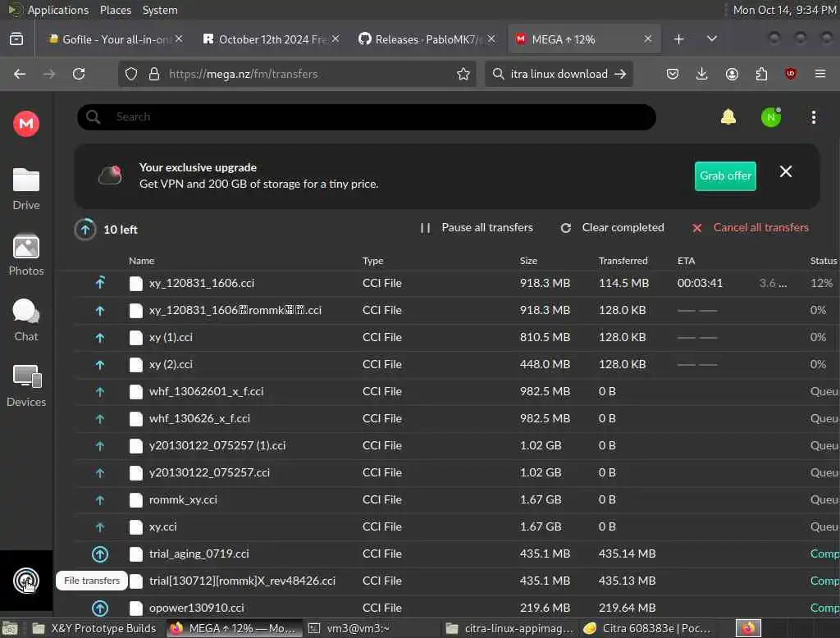Image resolution: width=840 pixels, height=638 pixels.
Task: Sort transfers by Size column
Action: click(x=528, y=261)
